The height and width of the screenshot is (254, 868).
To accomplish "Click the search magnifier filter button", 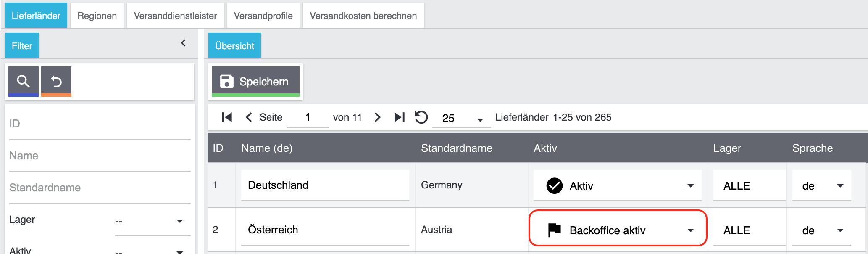I will click(24, 81).
